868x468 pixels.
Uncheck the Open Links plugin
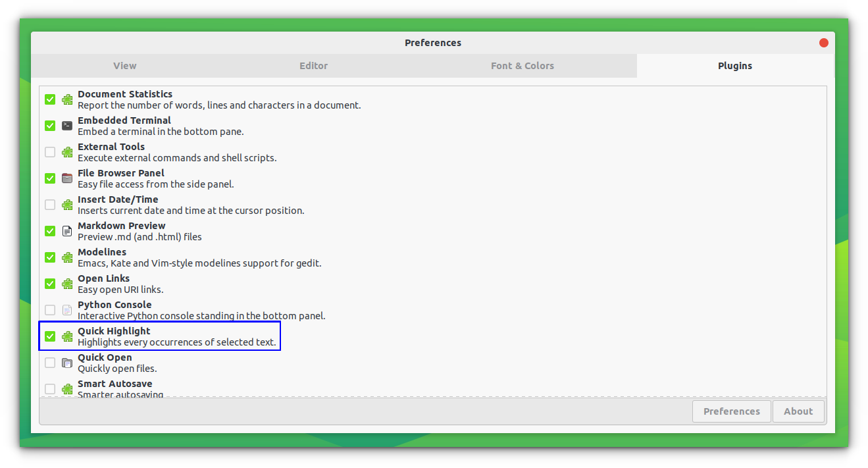click(50, 284)
